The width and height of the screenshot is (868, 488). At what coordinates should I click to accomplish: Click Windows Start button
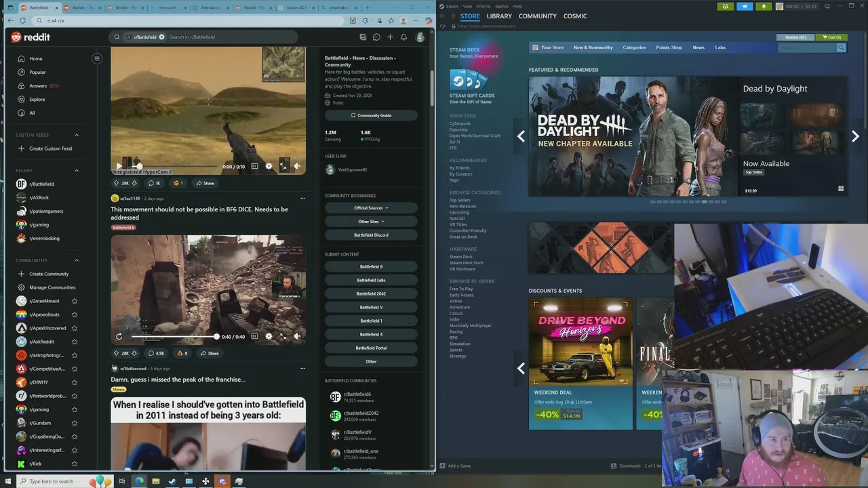(x=9, y=481)
